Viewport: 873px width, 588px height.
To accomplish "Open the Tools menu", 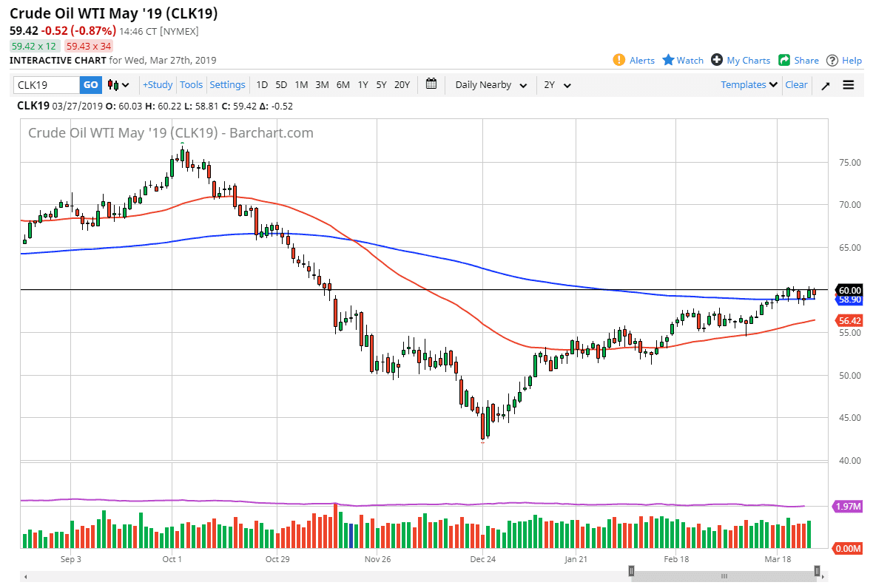I will point(192,84).
